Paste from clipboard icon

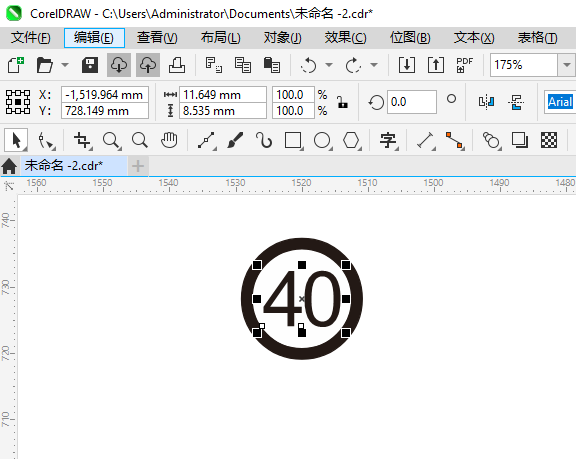[x=272, y=65]
